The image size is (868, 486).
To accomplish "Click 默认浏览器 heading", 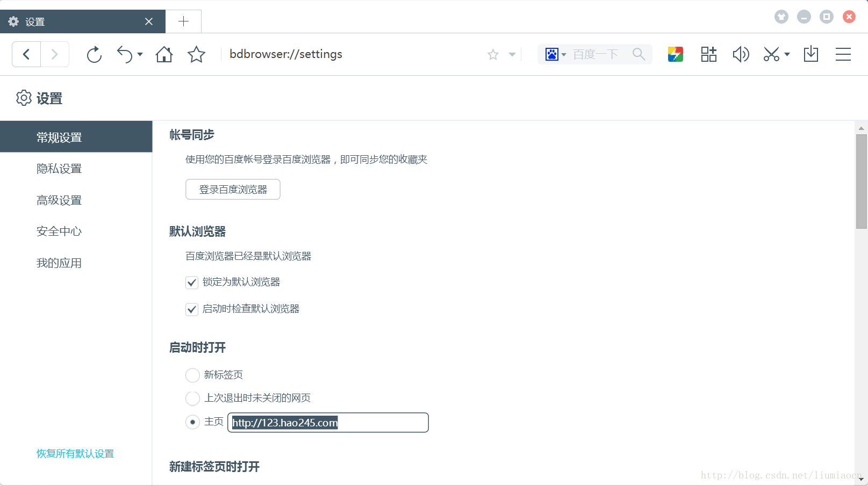I will tap(197, 231).
